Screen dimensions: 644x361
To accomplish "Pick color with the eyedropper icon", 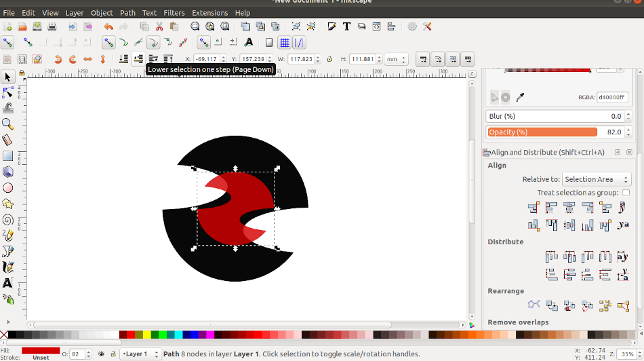I will [520, 98].
